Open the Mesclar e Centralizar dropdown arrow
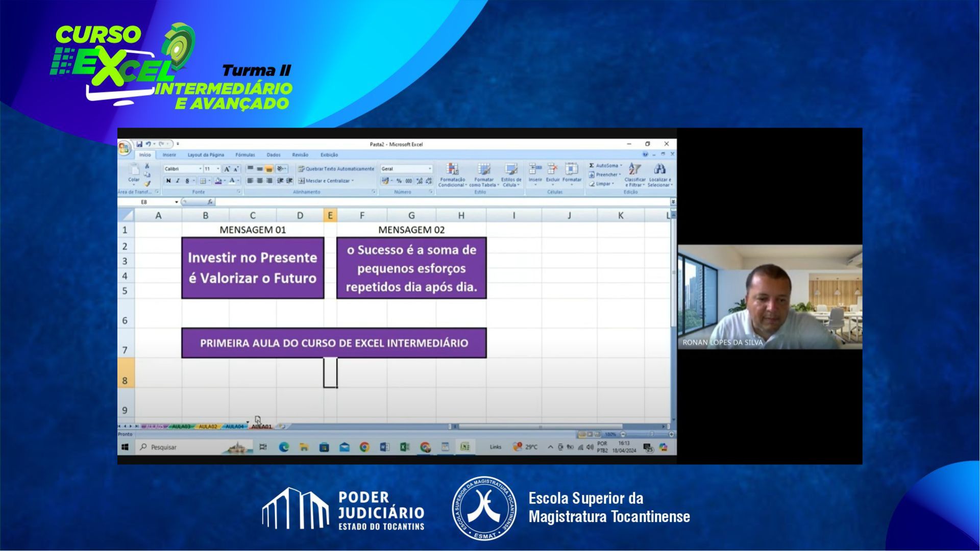The width and height of the screenshot is (980, 551). click(x=353, y=181)
